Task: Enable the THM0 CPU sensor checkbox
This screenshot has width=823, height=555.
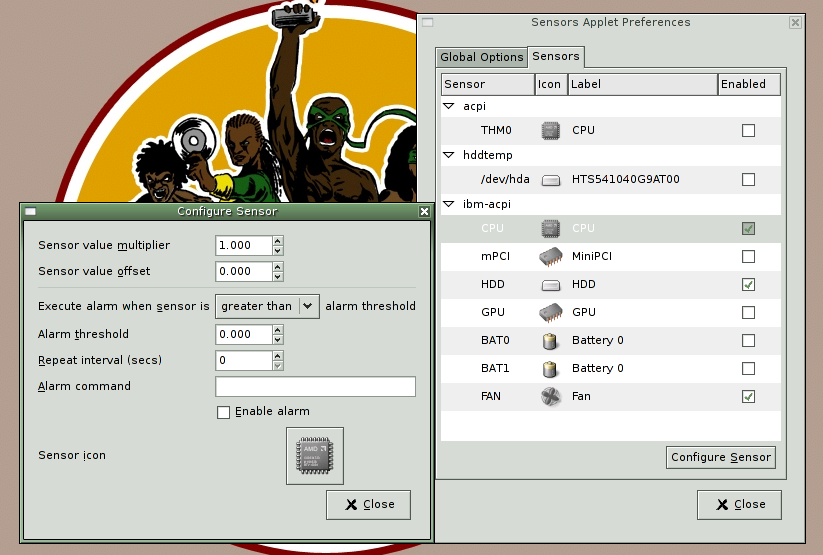Action: 748,130
